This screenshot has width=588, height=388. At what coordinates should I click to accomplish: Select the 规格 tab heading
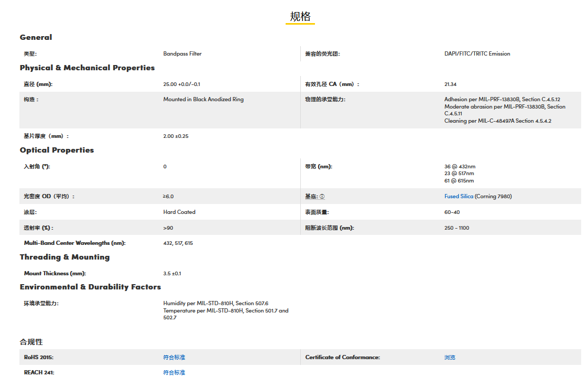[300, 16]
